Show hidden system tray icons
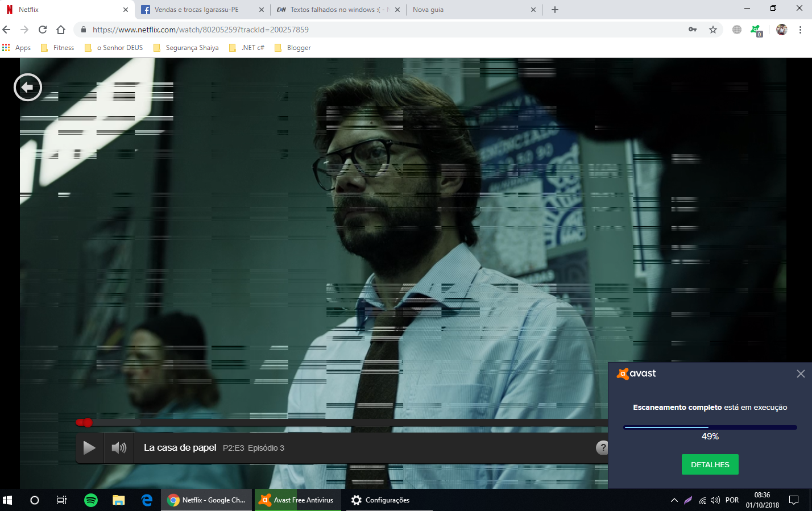 [x=674, y=500]
